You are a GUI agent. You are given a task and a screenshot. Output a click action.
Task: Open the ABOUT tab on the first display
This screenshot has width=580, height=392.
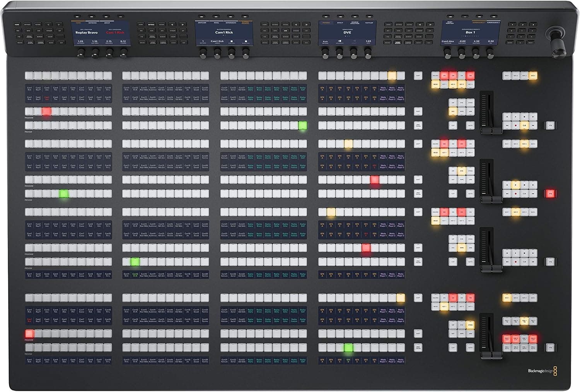107,23
